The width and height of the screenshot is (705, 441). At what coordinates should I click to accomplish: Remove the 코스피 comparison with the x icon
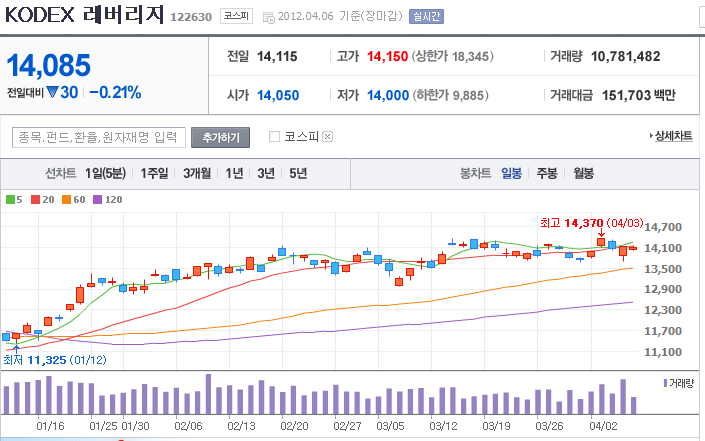point(328,136)
